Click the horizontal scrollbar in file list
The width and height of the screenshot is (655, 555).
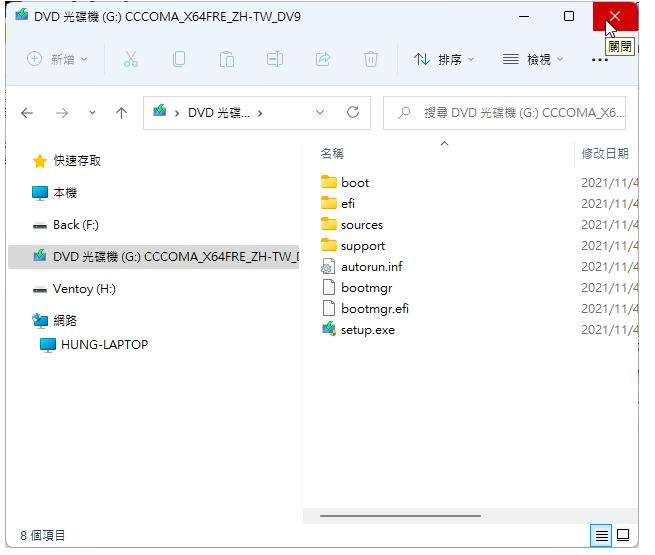click(x=400, y=516)
